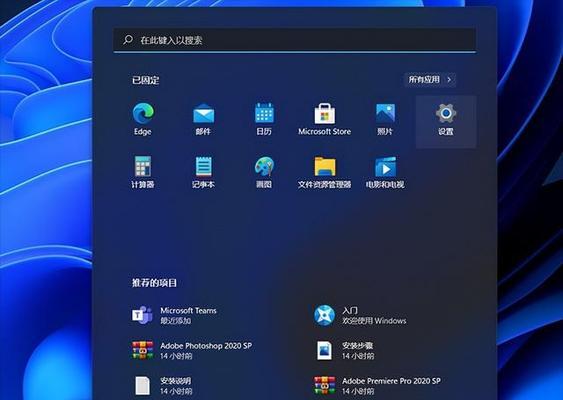563x400 pixels.
Task: Click 14 小时前 under Premiere Pro entry
Action: (x=358, y=391)
